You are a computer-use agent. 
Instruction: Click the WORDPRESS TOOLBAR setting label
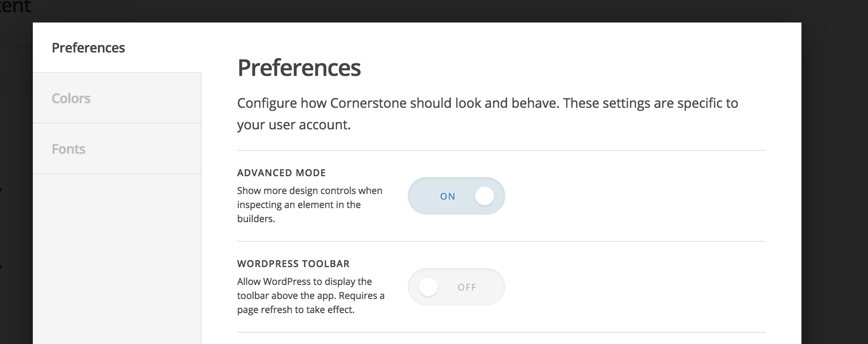tap(293, 264)
